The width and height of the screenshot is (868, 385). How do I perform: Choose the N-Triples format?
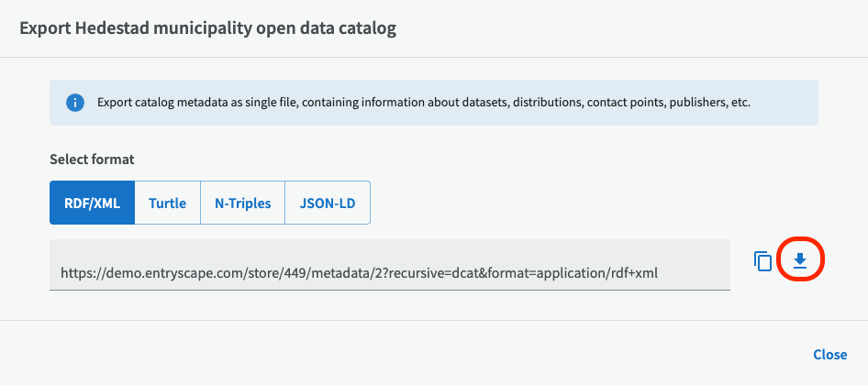click(243, 203)
